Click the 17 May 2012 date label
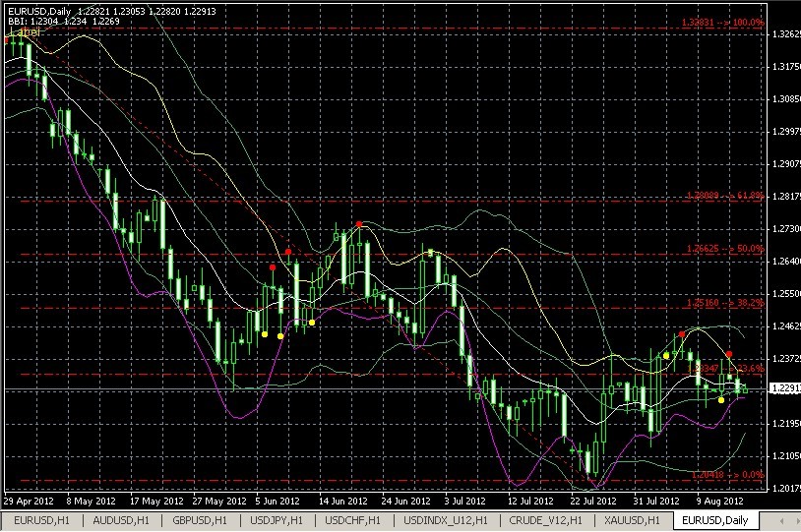Screen dimensions: 801x532 [x=156, y=502]
